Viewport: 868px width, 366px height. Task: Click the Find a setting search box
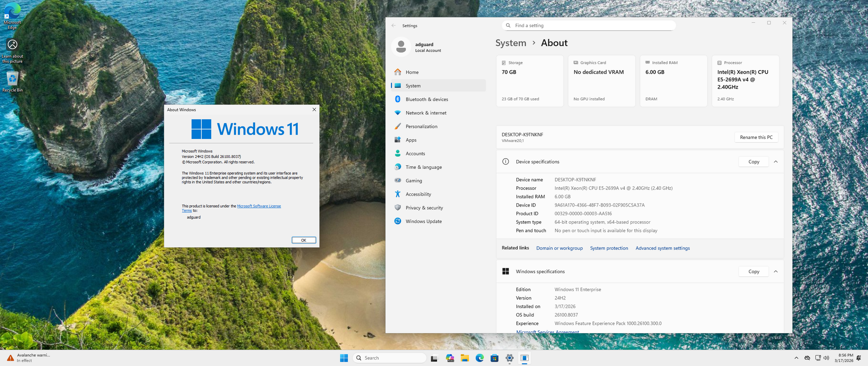(588, 25)
